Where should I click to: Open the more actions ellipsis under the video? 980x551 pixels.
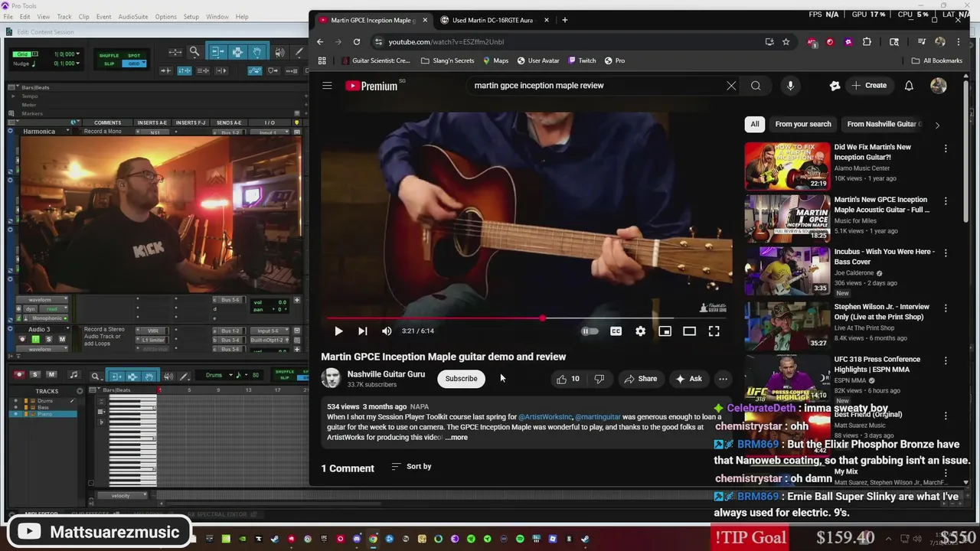click(723, 379)
